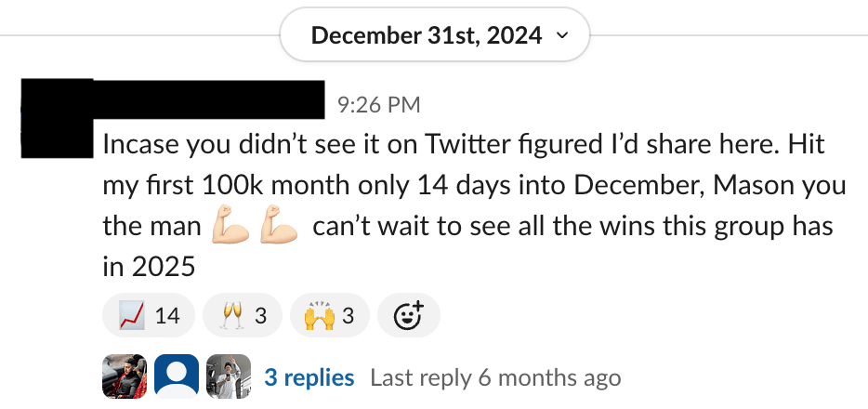Click the text 'in 2025' in message
This screenshot has width=868, height=409.
coord(149,267)
